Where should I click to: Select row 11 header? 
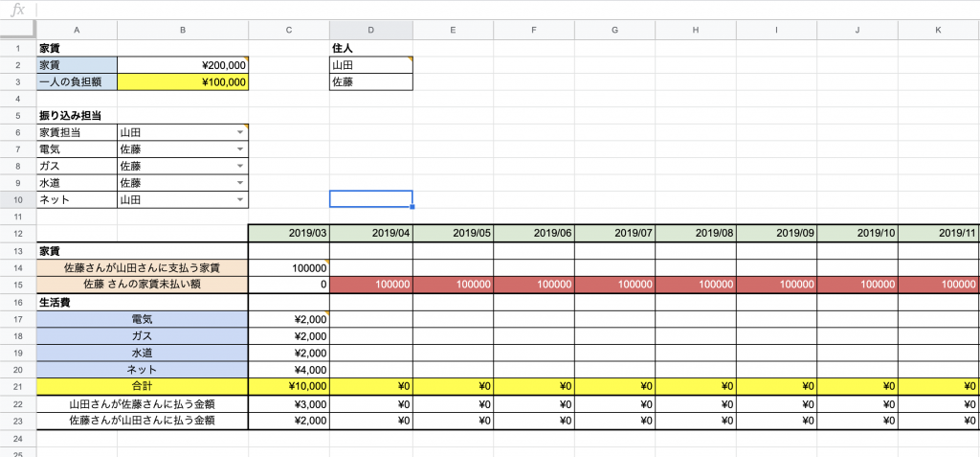click(18, 217)
